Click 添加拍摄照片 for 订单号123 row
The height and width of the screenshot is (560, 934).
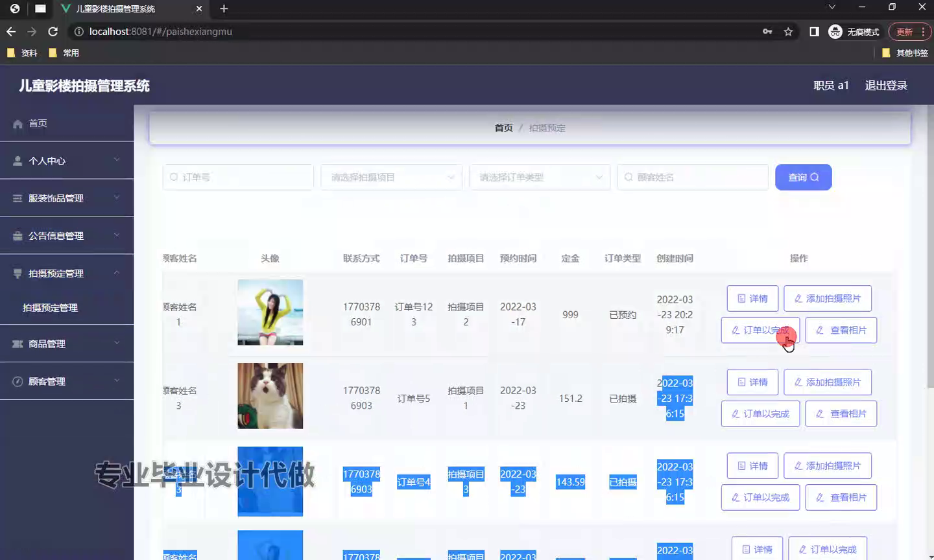(828, 298)
